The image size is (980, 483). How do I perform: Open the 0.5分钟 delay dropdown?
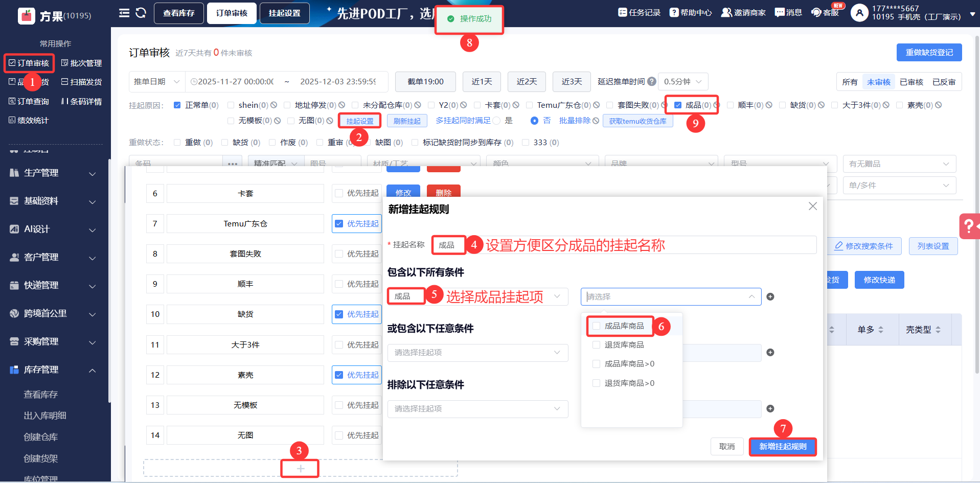click(x=682, y=82)
